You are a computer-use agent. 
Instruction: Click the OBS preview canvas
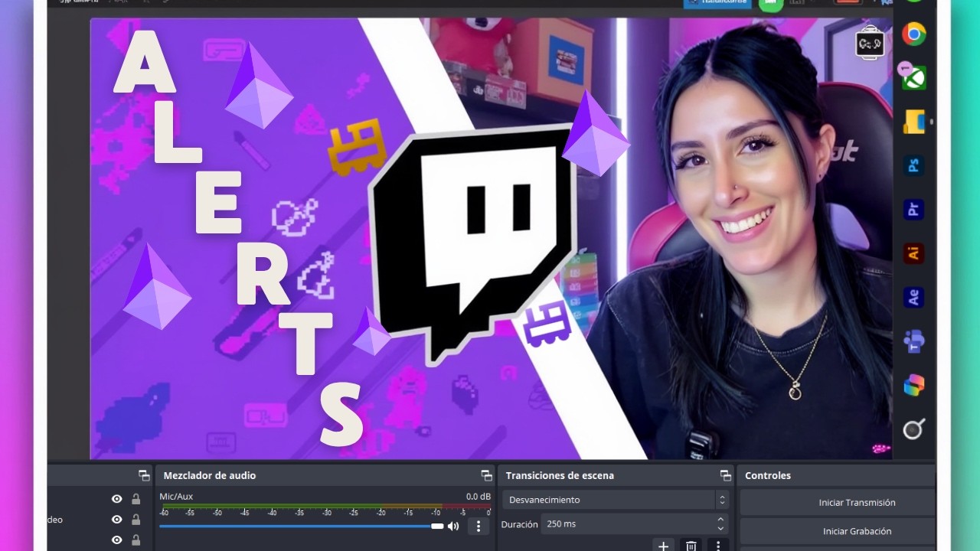click(x=491, y=239)
